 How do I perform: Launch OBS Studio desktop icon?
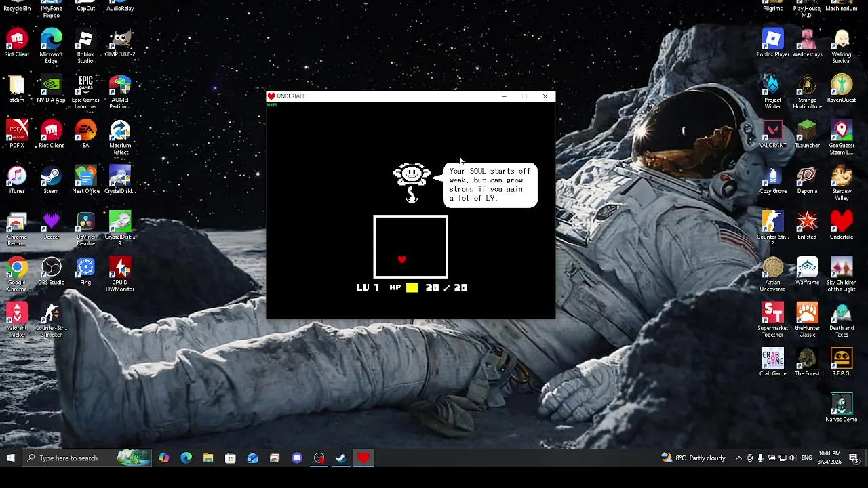[51, 271]
